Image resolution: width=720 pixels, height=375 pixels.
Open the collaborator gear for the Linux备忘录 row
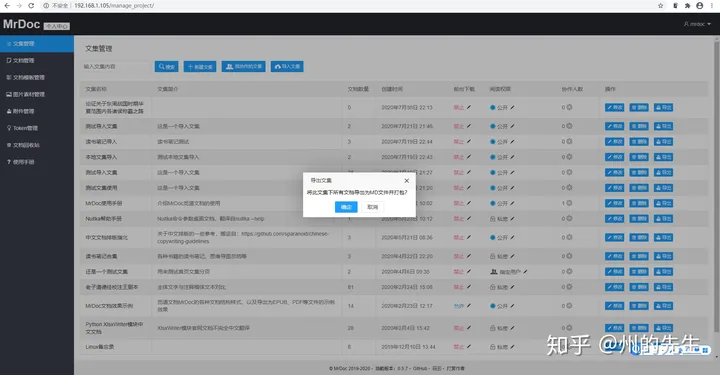point(569,347)
